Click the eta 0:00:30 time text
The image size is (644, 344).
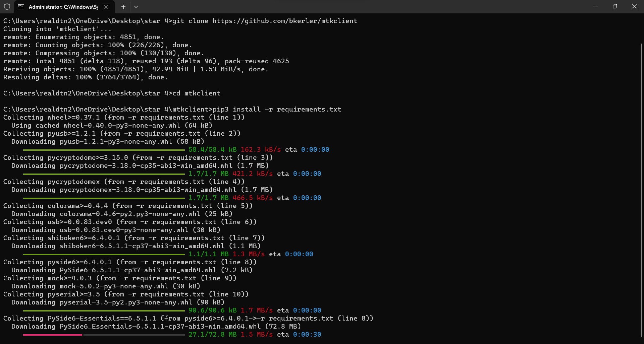299,335
